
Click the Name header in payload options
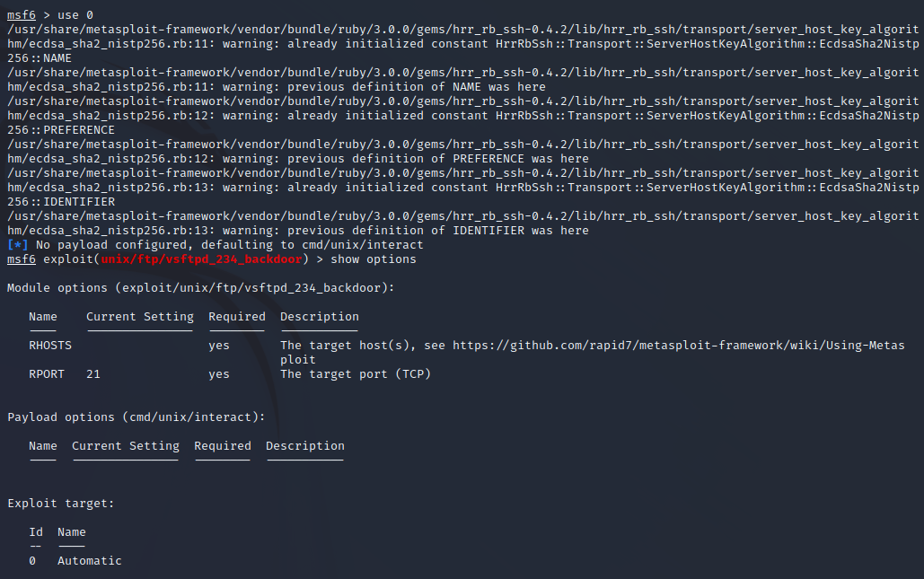(x=43, y=446)
